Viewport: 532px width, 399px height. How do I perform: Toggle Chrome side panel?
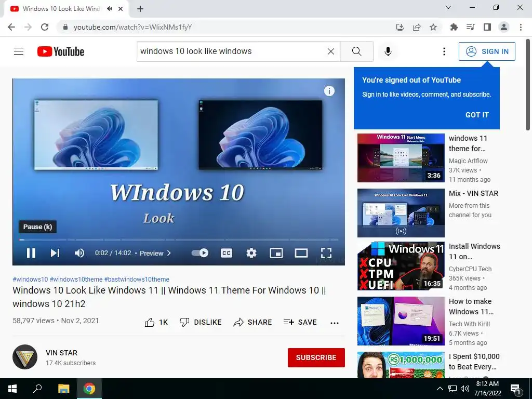pyautogui.click(x=487, y=27)
